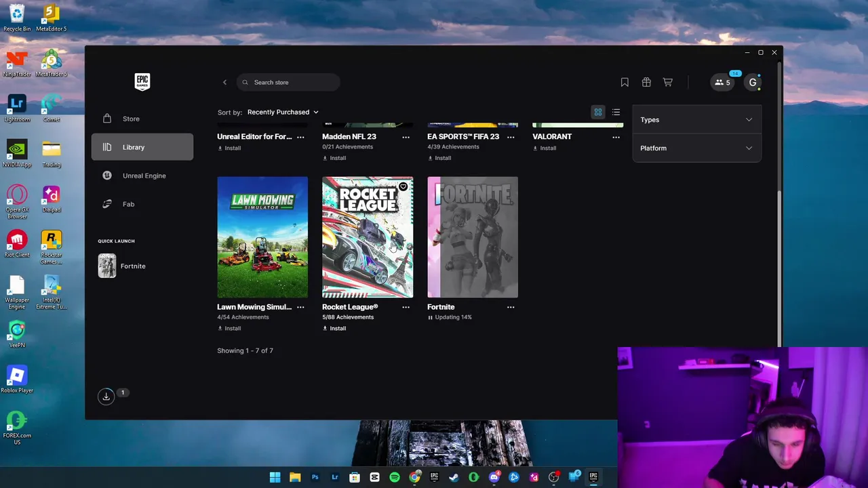
Task: Open options menu for VALORANT
Action: (x=616, y=137)
